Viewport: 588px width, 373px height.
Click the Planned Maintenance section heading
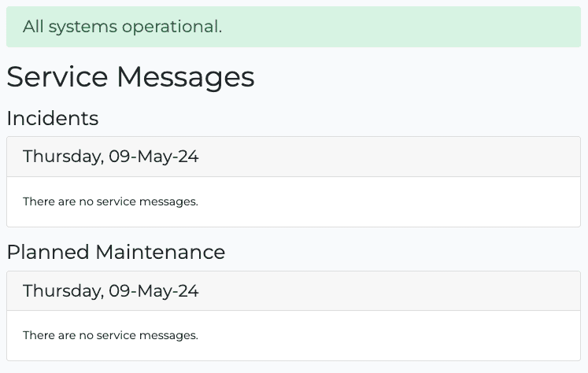tap(116, 252)
